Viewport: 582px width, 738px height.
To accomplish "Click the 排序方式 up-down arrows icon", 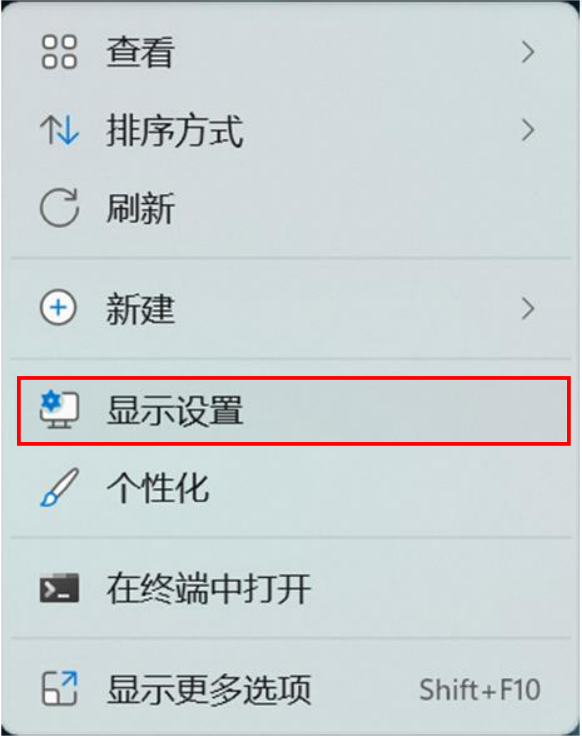I will click(59, 130).
